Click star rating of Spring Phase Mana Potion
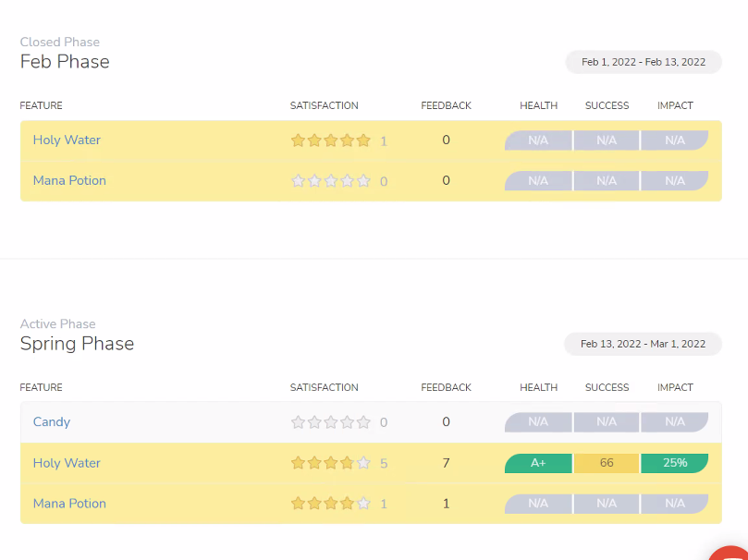This screenshot has width=748, height=560. 331,504
